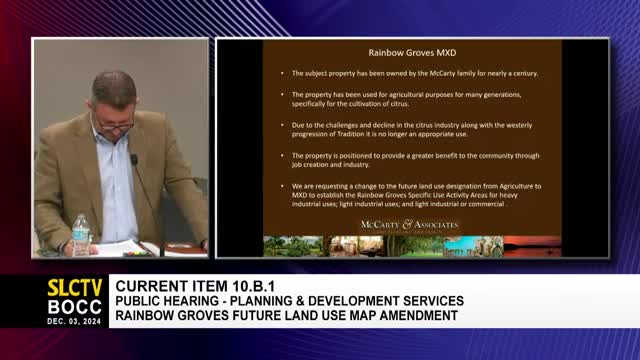Open the turquoise pool thumbnail

click(473, 246)
